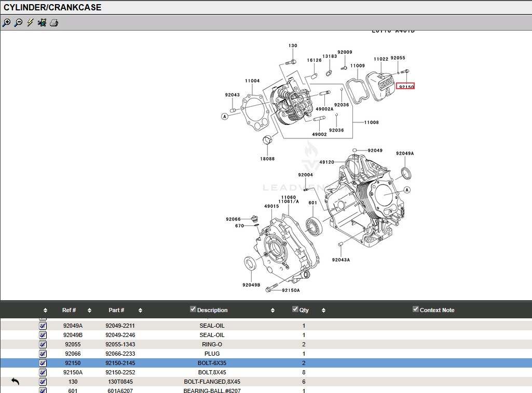Click the Part # column header
This screenshot has width=532, height=393.
click(x=116, y=310)
